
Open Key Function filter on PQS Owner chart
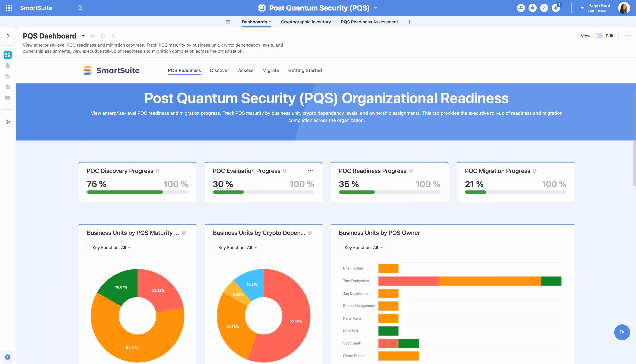[x=363, y=248]
